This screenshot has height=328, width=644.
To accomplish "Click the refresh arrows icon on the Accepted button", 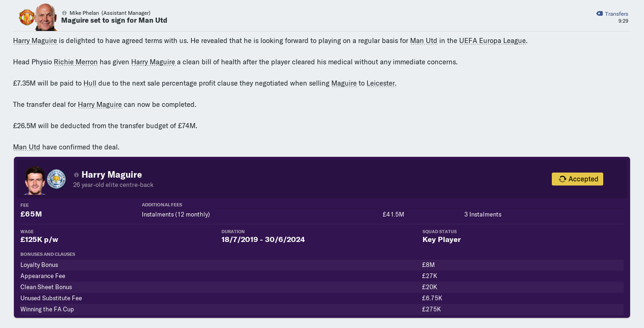I will click(x=562, y=179).
